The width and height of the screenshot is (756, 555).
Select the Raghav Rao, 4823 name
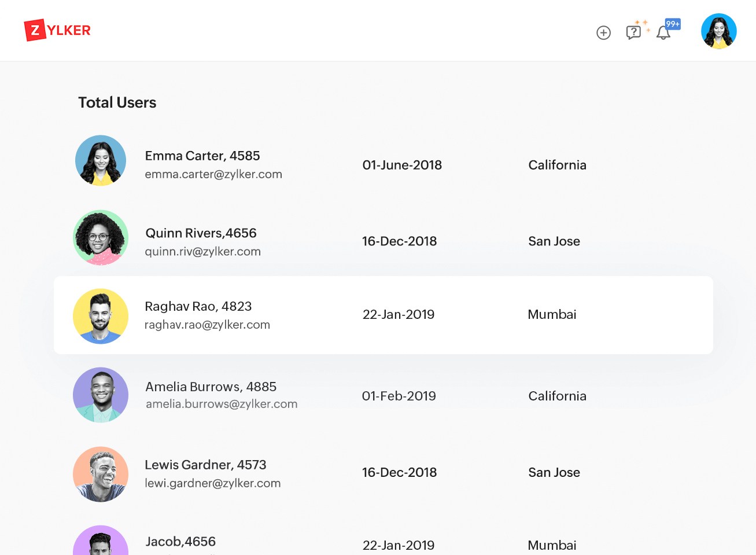click(198, 306)
